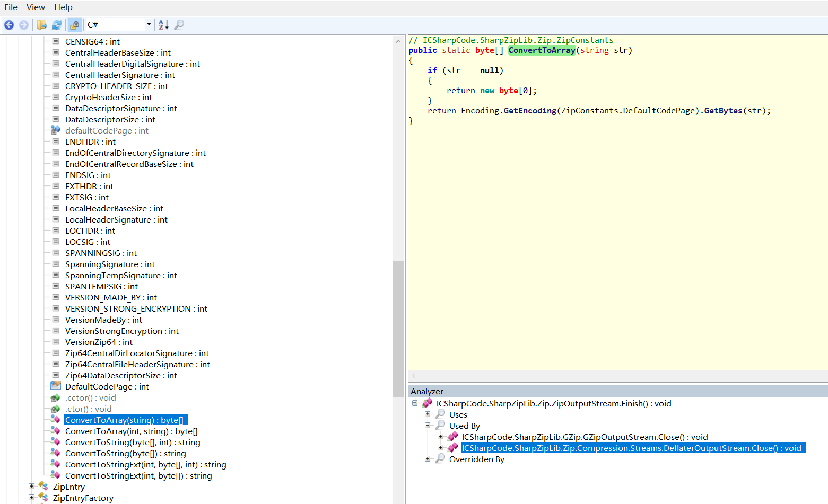
Task: Click the Forward navigation arrow
Action: (x=24, y=25)
